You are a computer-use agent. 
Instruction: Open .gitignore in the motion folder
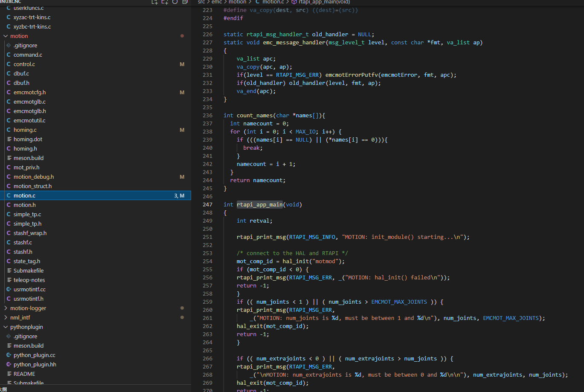pyautogui.click(x=96, y=45)
